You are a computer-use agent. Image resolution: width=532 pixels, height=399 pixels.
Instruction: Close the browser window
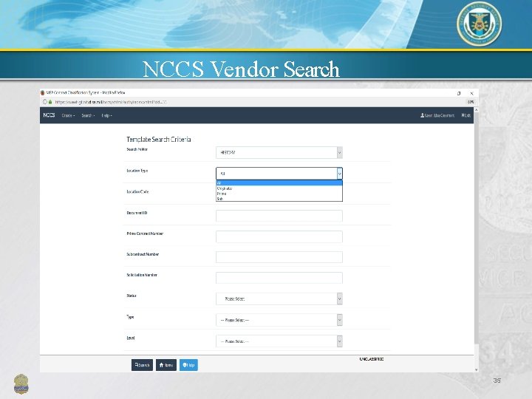tap(471, 93)
